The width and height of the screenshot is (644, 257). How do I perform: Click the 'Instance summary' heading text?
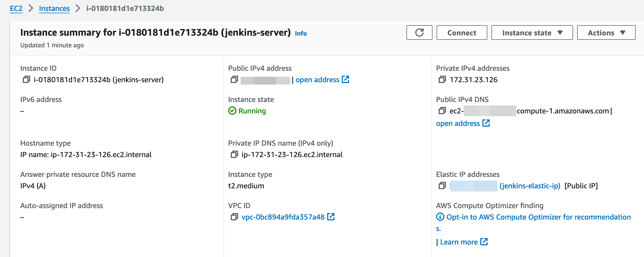tap(155, 33)
